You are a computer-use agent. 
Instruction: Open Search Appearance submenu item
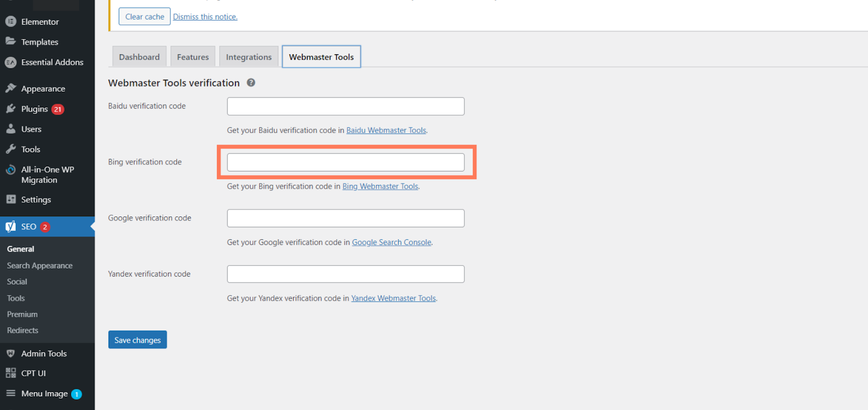(x=40, y=266)
